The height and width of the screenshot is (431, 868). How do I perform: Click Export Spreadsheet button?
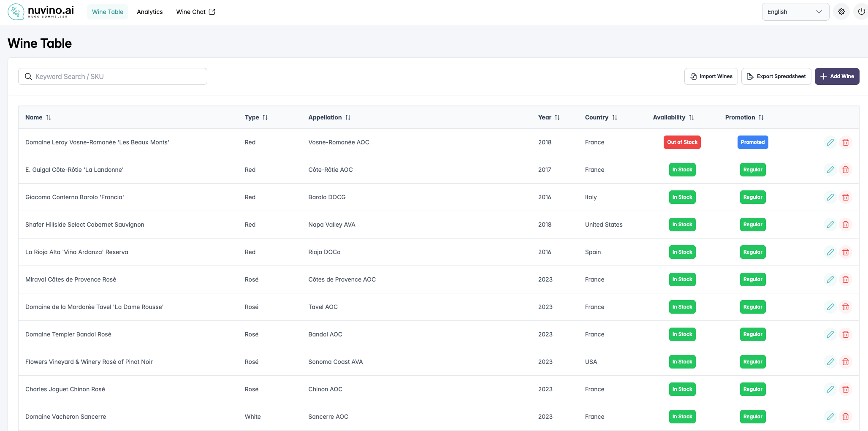[x=776, y=76]
